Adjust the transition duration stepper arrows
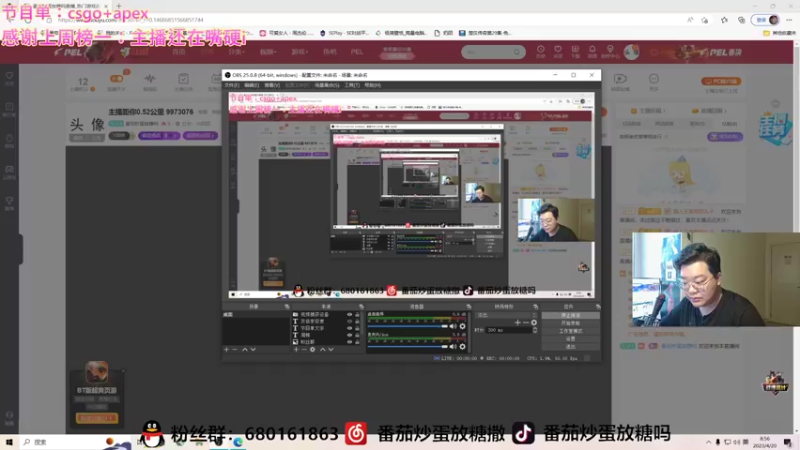 535,330
